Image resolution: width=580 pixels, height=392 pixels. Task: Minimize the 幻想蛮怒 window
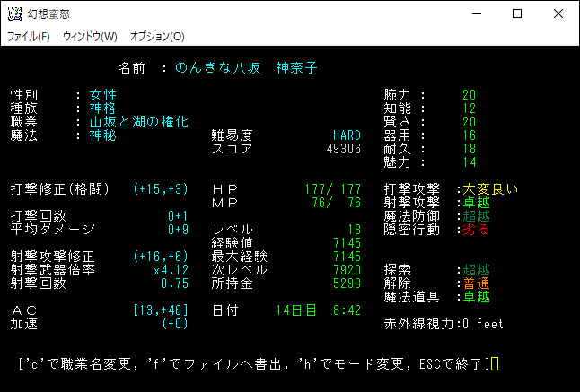coord(475,14)
